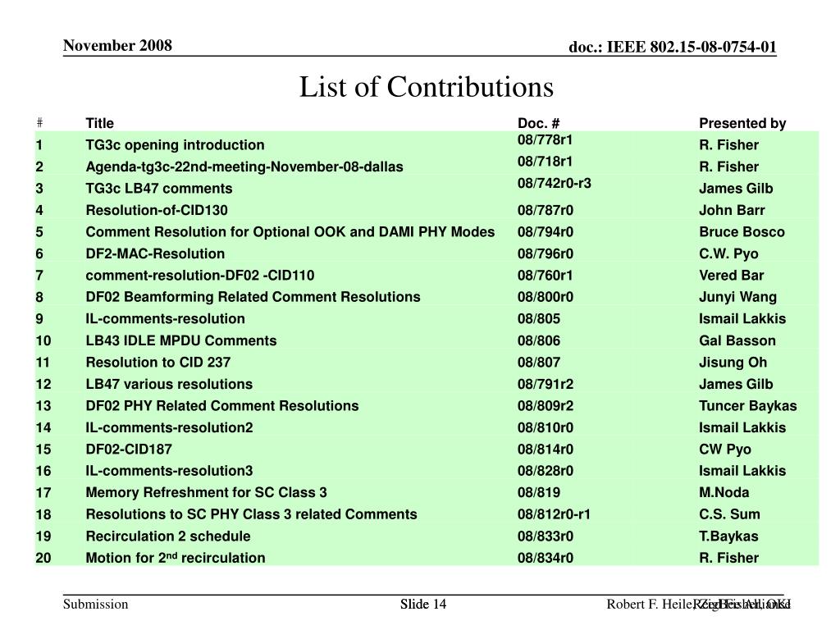Select 'Motion for 2nd recirculation' title

click(x=176, y=558)
